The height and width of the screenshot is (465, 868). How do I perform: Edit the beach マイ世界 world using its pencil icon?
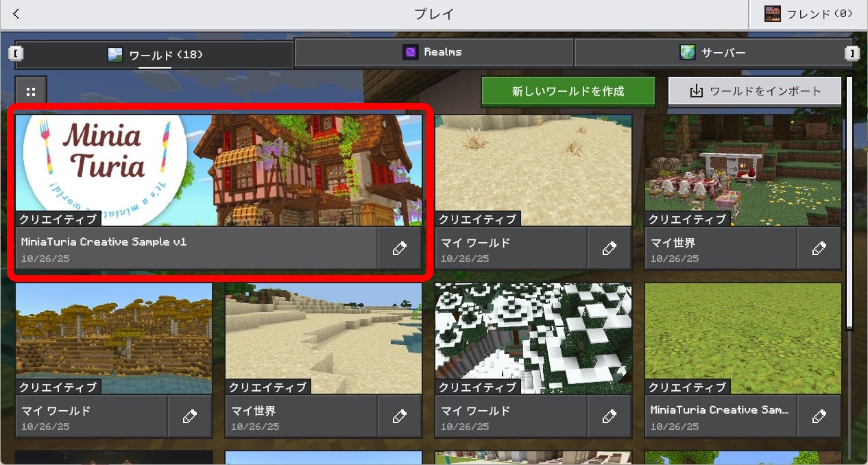click(x=400, y=416)
